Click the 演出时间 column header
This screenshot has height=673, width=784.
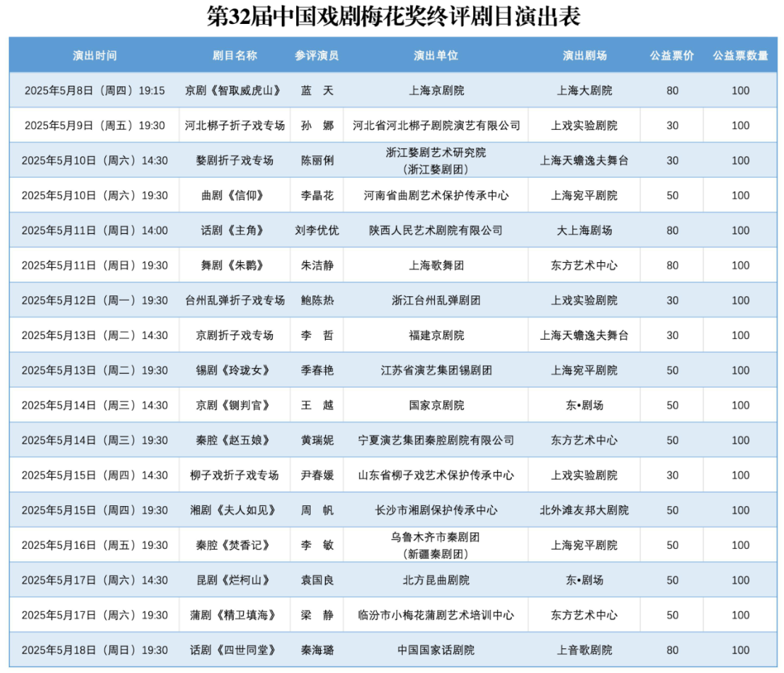pyautogui.click(x=94, y=55)
